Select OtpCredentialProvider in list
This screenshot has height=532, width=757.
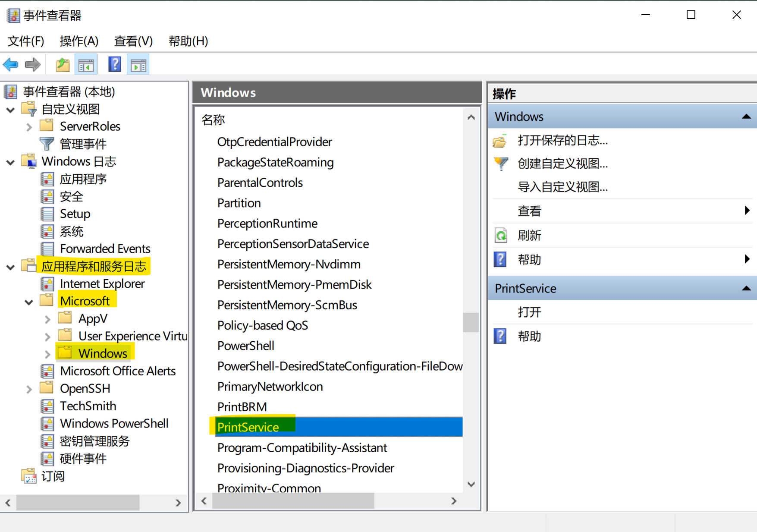pos(275,142)
